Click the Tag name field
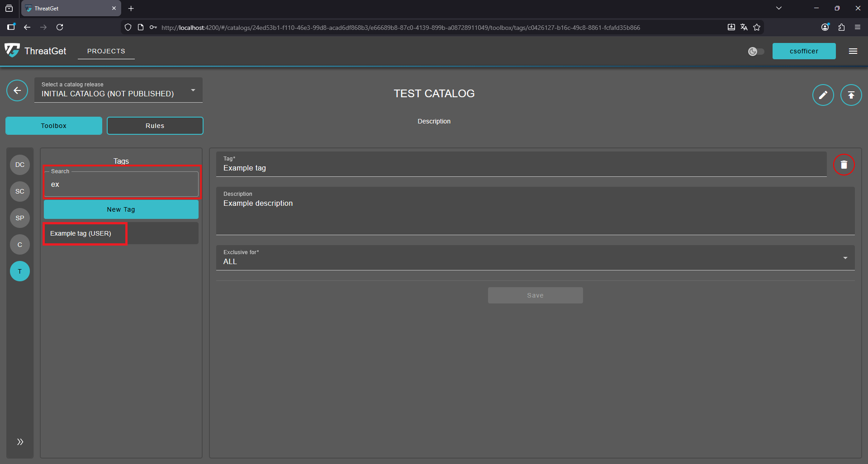Screen dimensions: 868x464 point(520,168)
